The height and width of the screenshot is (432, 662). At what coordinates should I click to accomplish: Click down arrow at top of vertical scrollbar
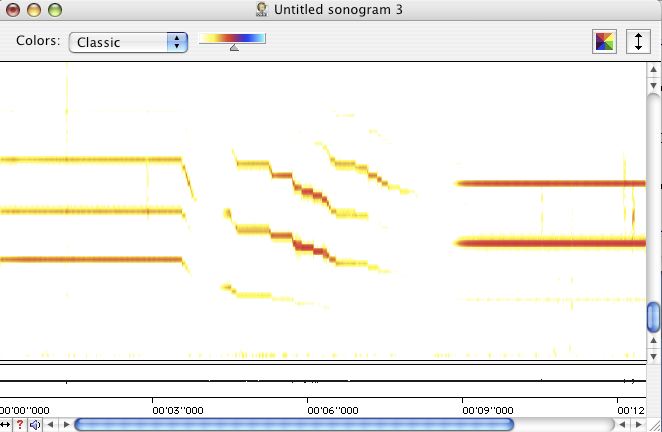click(654, 85)
